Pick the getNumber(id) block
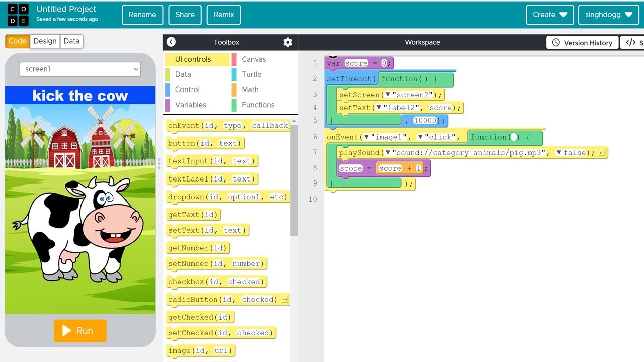This screenshot has width=644, height=362. (198, 248)
